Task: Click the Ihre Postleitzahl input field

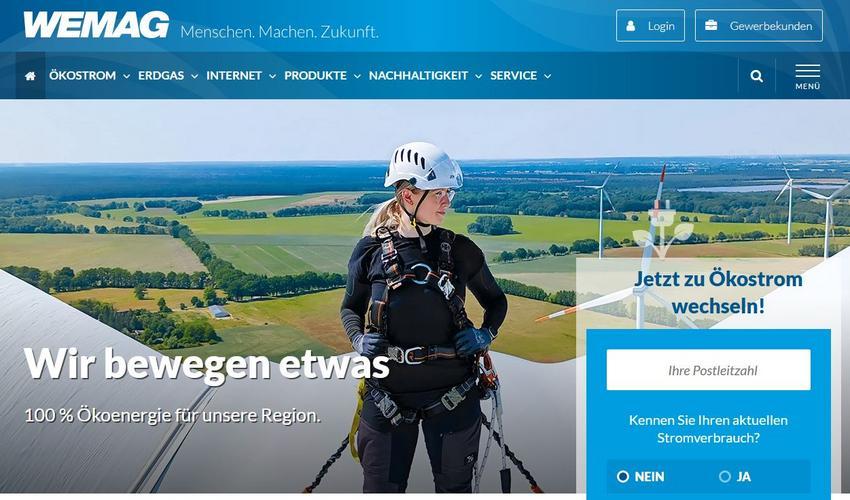Action: 709,370
